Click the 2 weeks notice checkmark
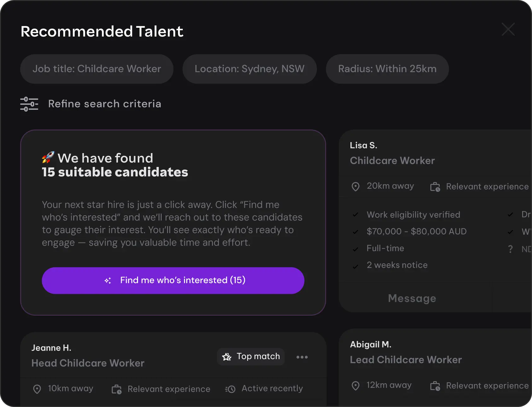The image size is (532, 407). pyautogui.click(x=356, y=266)
